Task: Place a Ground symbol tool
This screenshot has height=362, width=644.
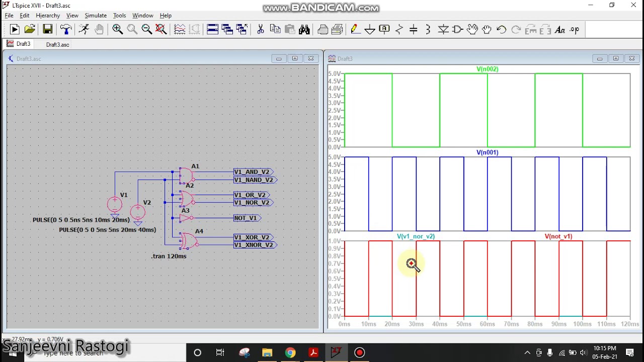Action: pyautogui.click(x=369, y=30)
